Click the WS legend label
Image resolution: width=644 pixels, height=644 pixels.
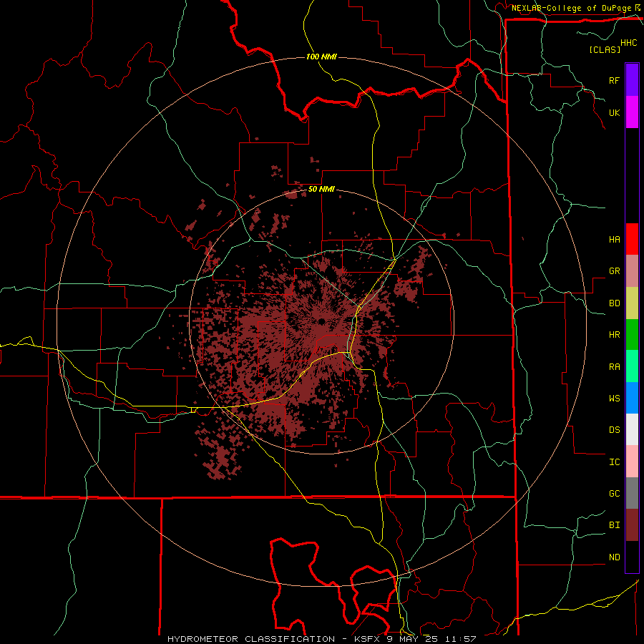pyautogui.click(x=614, y=399)
